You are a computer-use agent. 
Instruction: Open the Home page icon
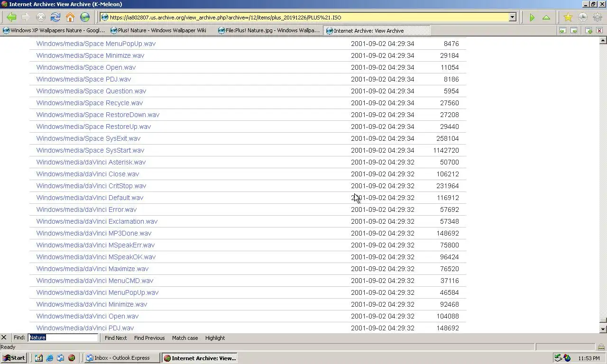(x=70, y=18)
